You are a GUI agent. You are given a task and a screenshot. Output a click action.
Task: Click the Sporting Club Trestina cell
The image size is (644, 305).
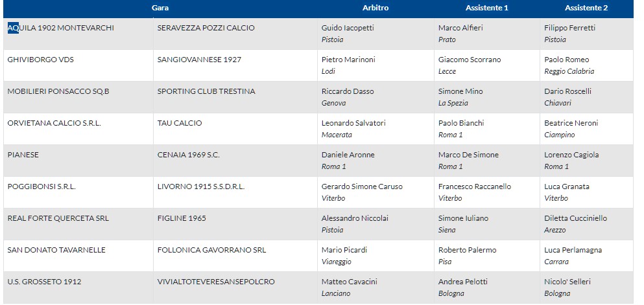pos(206,91)
